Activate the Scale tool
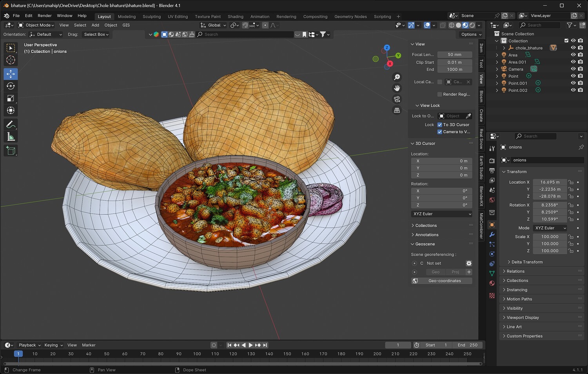Image resolution: width=588 pixels, height=374 pixels. tap(11, 98)
